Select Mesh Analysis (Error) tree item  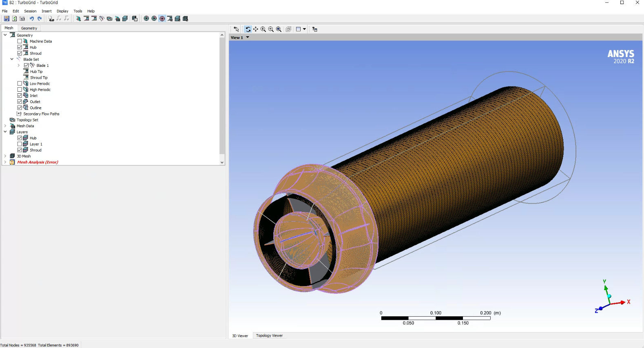(38, 162)
